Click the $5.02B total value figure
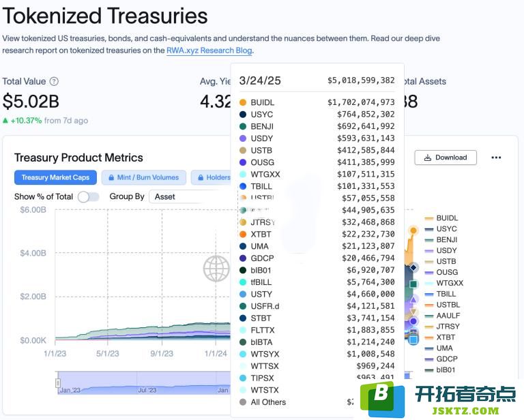The height and width of the screenshot is (420, 524). (31, 102)
